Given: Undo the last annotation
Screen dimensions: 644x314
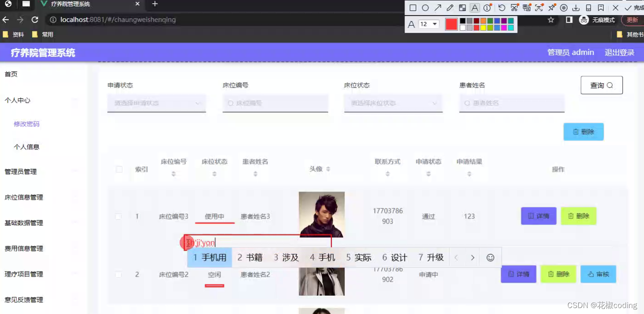Looking at the screenshot, I should [502, 8].
